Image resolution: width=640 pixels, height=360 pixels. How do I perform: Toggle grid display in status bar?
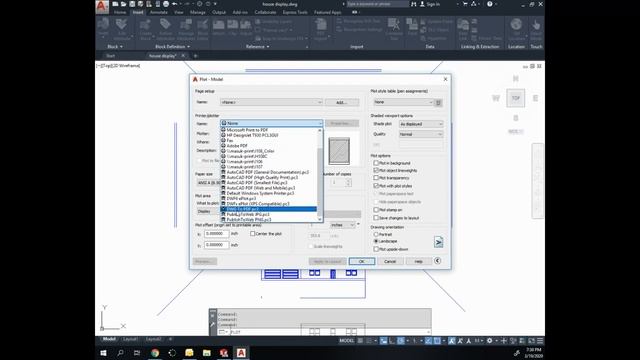click(x=360, y=341)
